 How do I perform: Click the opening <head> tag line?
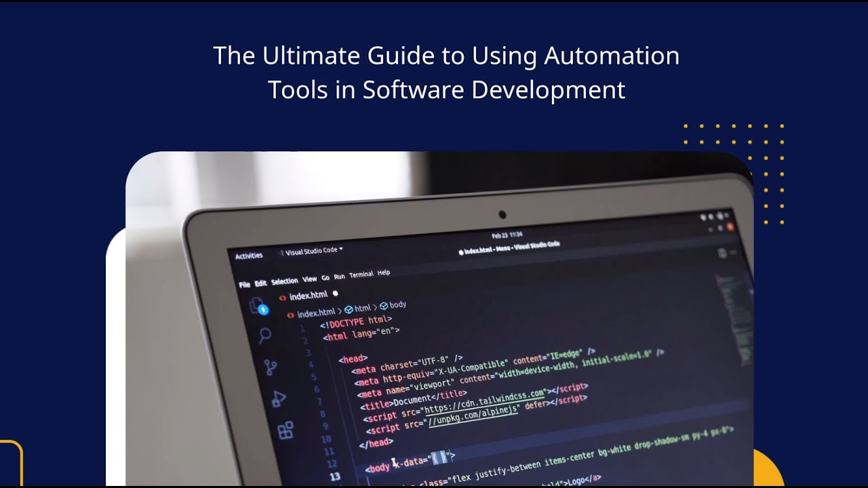click(353, 359)
